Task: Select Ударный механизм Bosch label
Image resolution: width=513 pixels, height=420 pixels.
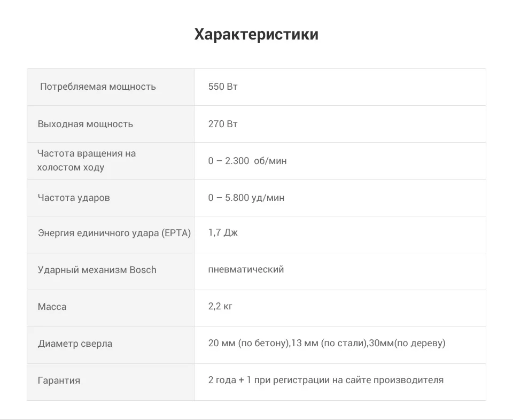Action: (x=97, y=270)
